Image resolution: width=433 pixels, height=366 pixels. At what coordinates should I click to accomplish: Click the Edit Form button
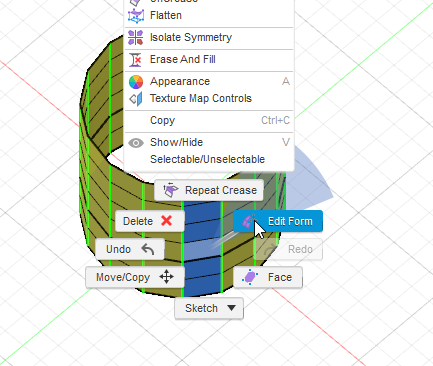click(x=278, y=221)
